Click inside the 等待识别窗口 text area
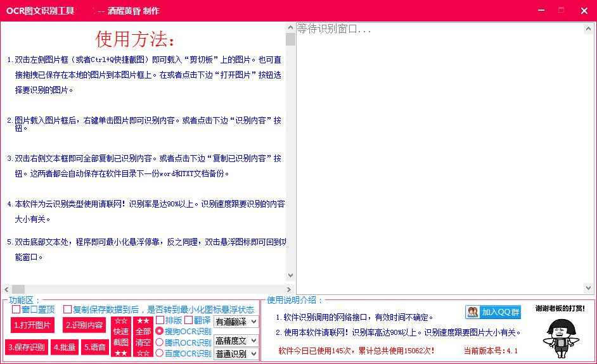Viewport: 597px width, 364px height. tap(440, 158)
